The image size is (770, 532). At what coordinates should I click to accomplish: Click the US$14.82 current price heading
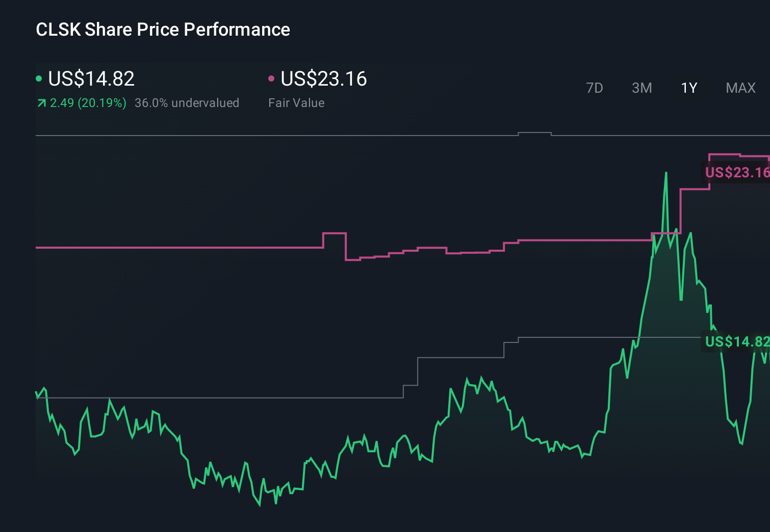coord(91,78)
